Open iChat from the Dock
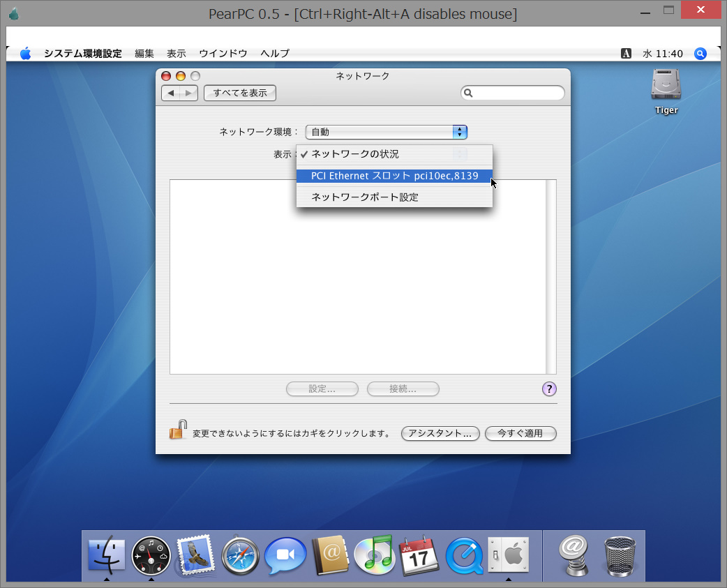 tap(285, 555)
